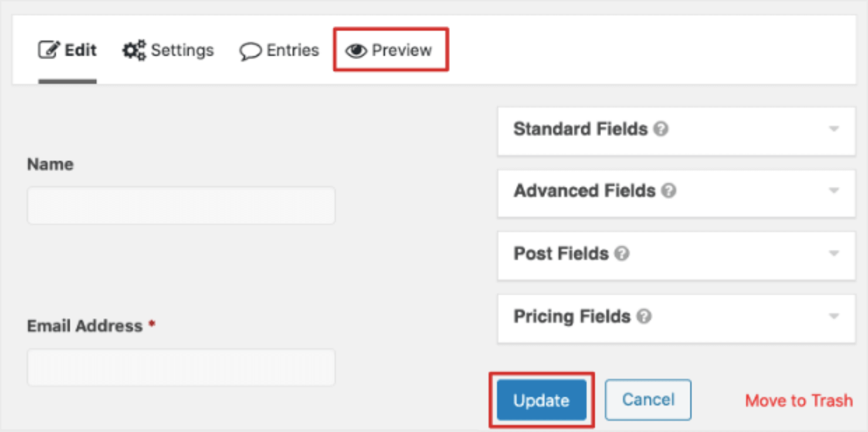The height and width of the screenshot is (432, 868).
Task: Click help icon next to Post Fields
Action: point(622,254)
